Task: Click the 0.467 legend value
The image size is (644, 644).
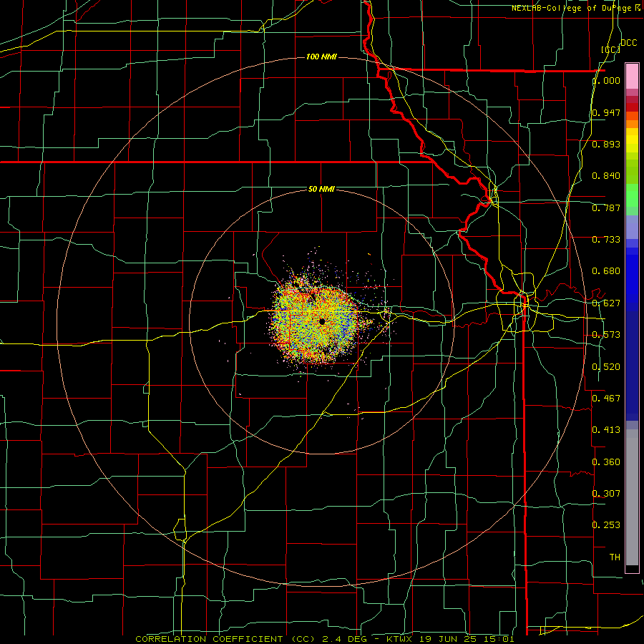Action: tap(606, 398)
